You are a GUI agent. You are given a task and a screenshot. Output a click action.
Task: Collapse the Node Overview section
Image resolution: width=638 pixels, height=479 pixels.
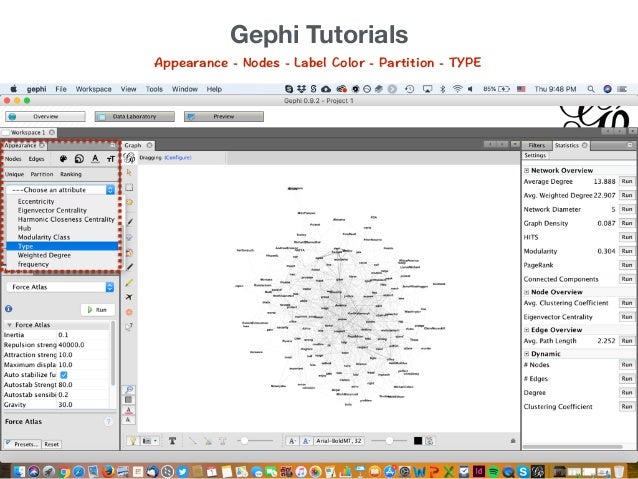point(527,292)
